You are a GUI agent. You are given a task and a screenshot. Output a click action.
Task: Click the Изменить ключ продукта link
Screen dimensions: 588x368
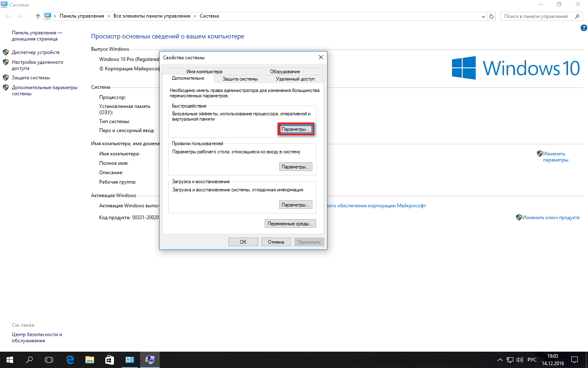pyautogui.click(x=551, y=218)
